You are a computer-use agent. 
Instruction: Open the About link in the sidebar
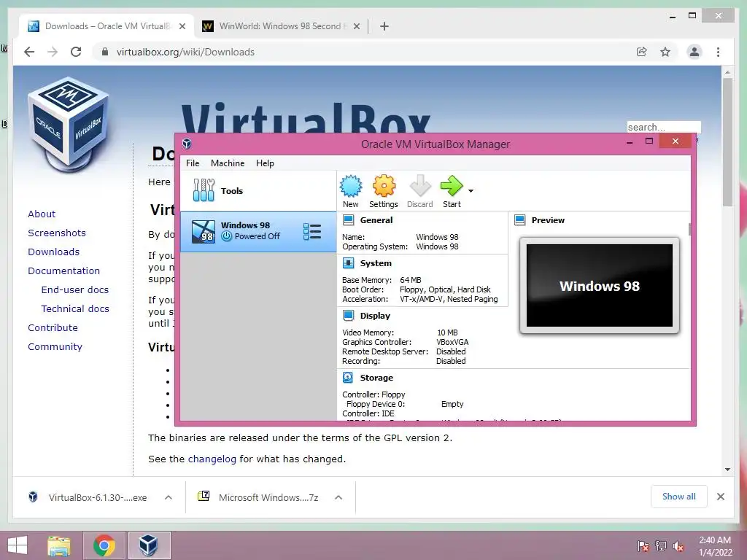coord(42,214)
